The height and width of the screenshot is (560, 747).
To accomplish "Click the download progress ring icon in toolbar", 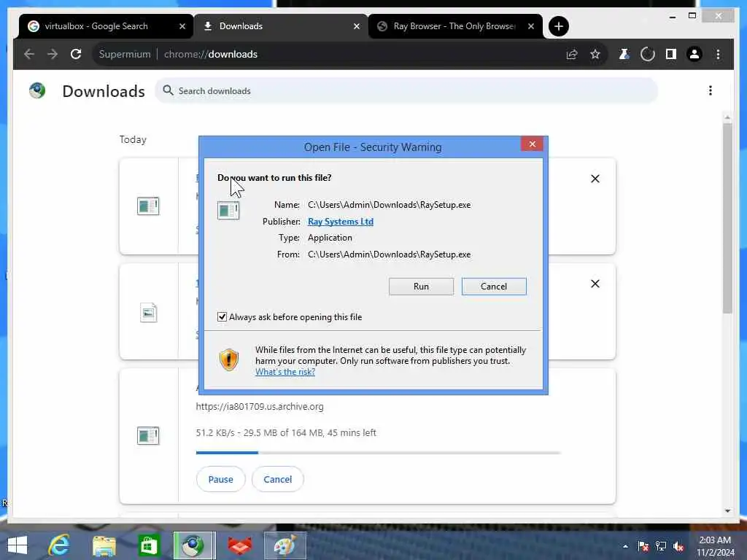I will (648, 54).
